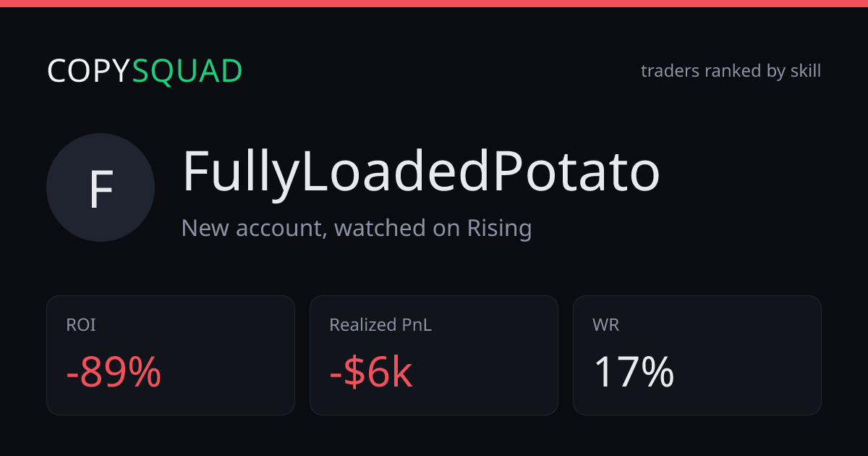Click the white COPY part of logo
Viewport: 868px width, 456px height.
pos(89,71)
